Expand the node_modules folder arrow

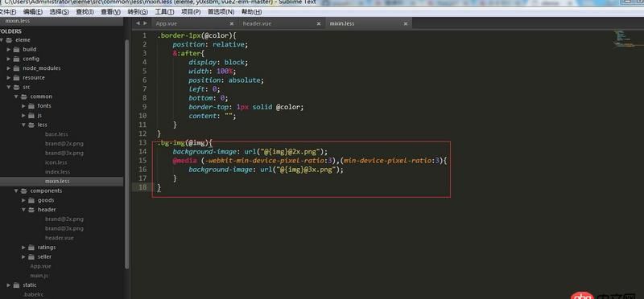(9, 68)
